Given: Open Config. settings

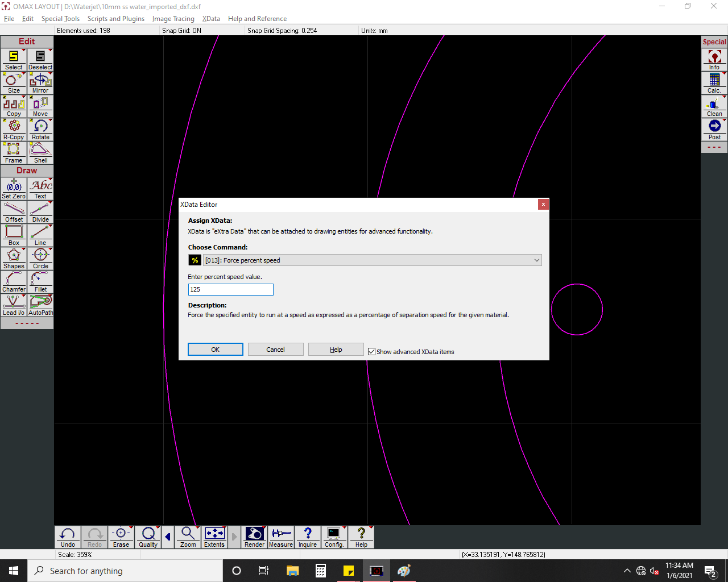Looking at the screenshot, I should click(334, 537).
